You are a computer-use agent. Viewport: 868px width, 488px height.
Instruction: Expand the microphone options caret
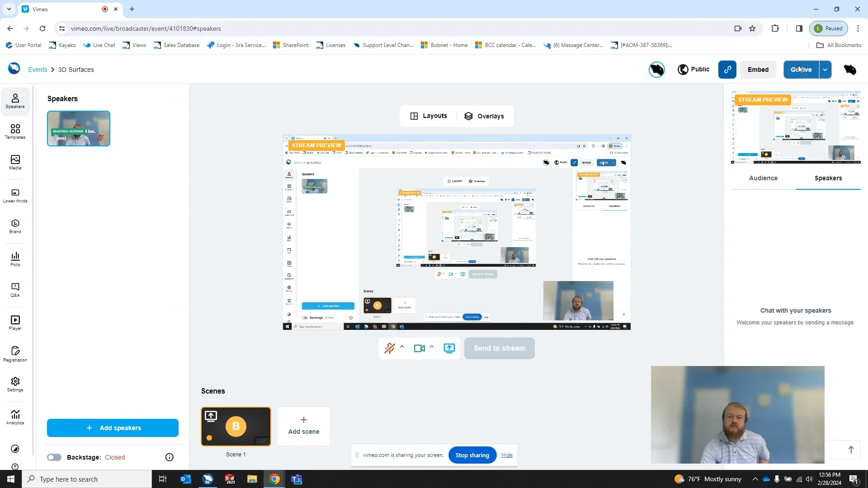pyautogui.click(x=402, y=347)
